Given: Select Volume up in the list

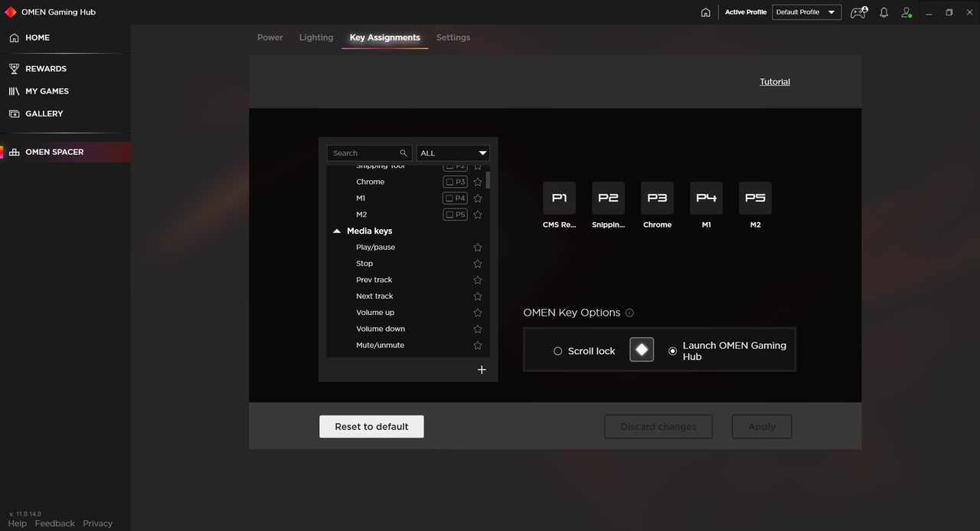Looking at the screenshot, I should pyautogui.click(x=375, y=313).
